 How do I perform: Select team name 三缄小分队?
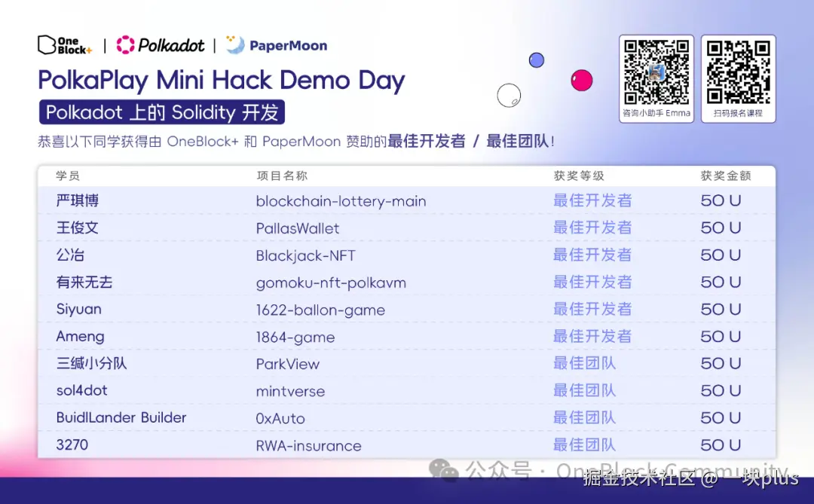pyautogui.click(x=91, y=363)
